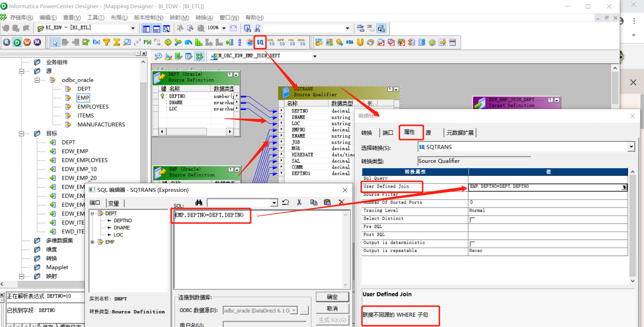Viewport: 644px width, 327px height.
Task: Select the MQ SQ transformation icon
Action: pyautogui.click(x=291, y=42)
